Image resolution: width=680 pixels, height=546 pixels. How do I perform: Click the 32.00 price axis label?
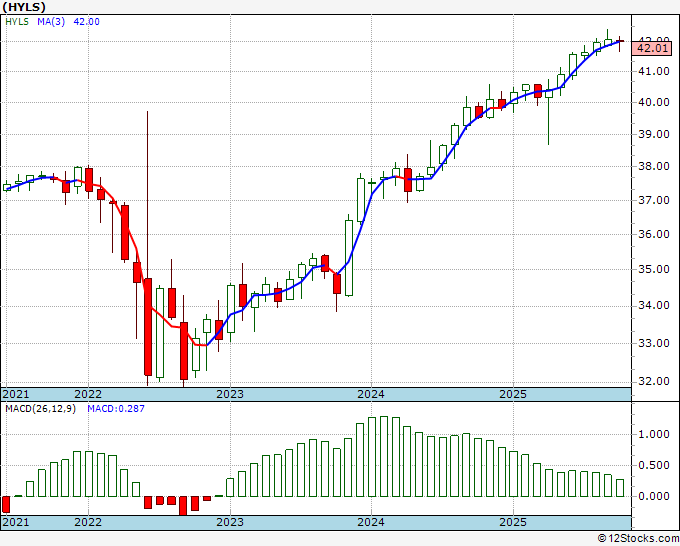point(654,381)
